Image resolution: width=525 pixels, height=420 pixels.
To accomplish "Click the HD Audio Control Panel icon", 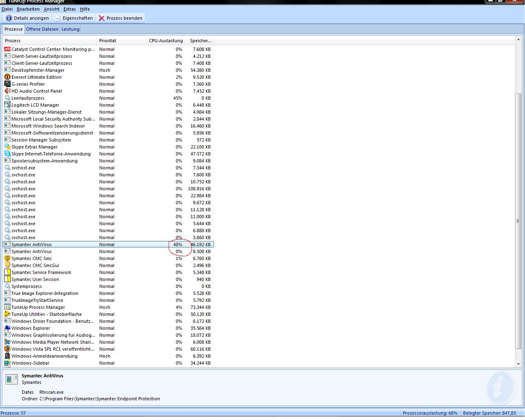I will [7, 91].
